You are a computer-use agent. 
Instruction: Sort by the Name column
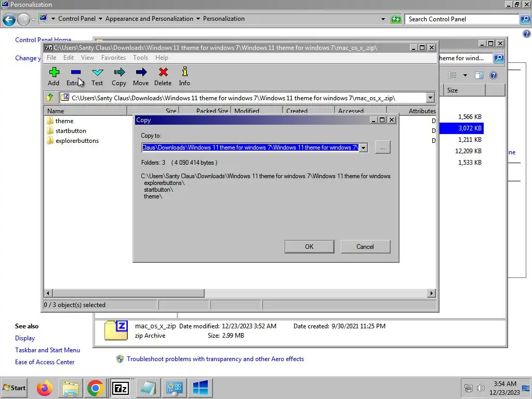tap(86, 111)
